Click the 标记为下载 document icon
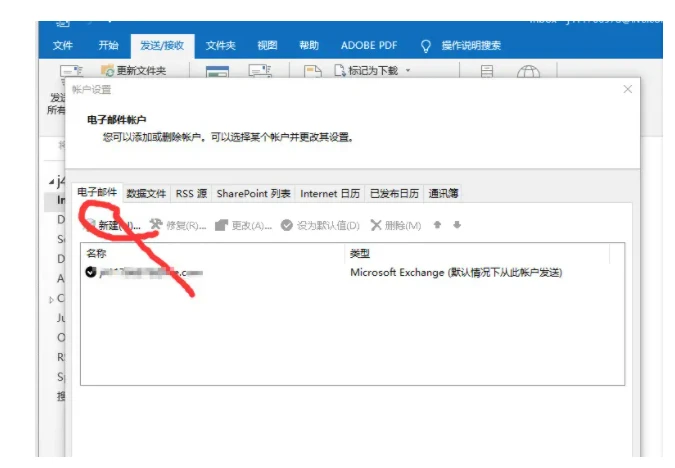Image resolution: width=675 pixels, height=468 pixels. click(x=340, y=71)
